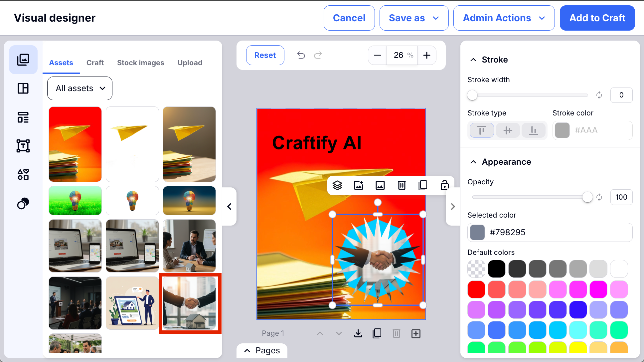
Task: Open the shapes panel in sidebar
Action: pos(23,174)
